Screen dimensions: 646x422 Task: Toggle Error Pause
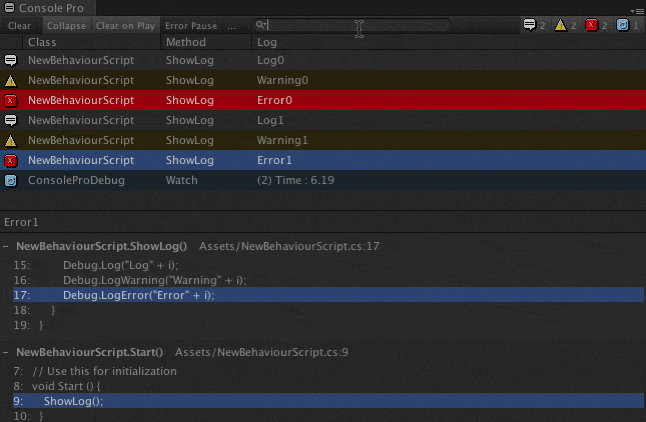pyautogui.click(x=191, y=26)
